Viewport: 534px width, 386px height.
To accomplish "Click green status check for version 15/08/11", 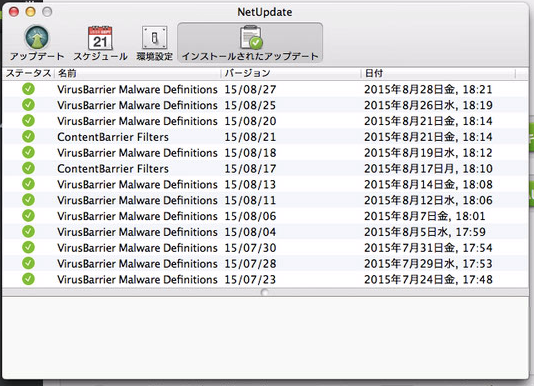I will (29, 200).
